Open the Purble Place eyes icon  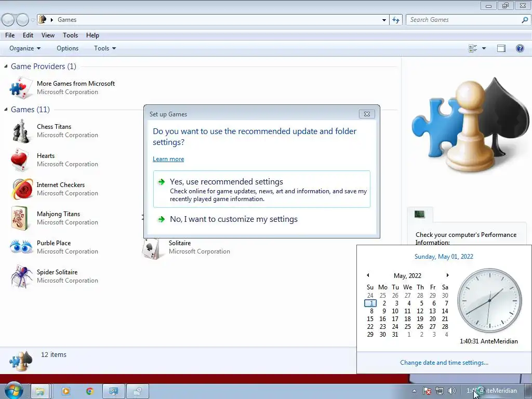click(x=21, y=247)
